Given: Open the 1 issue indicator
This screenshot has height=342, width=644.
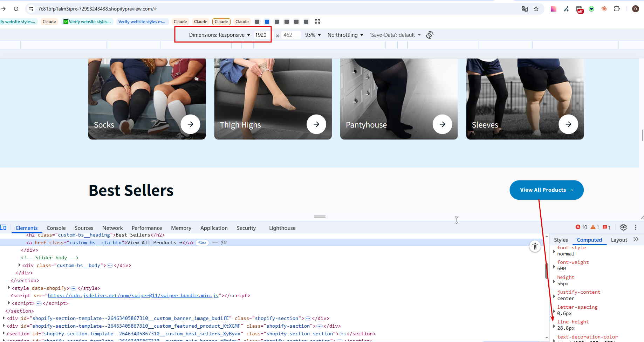Looking at the screenshot, I should (607, 227).
